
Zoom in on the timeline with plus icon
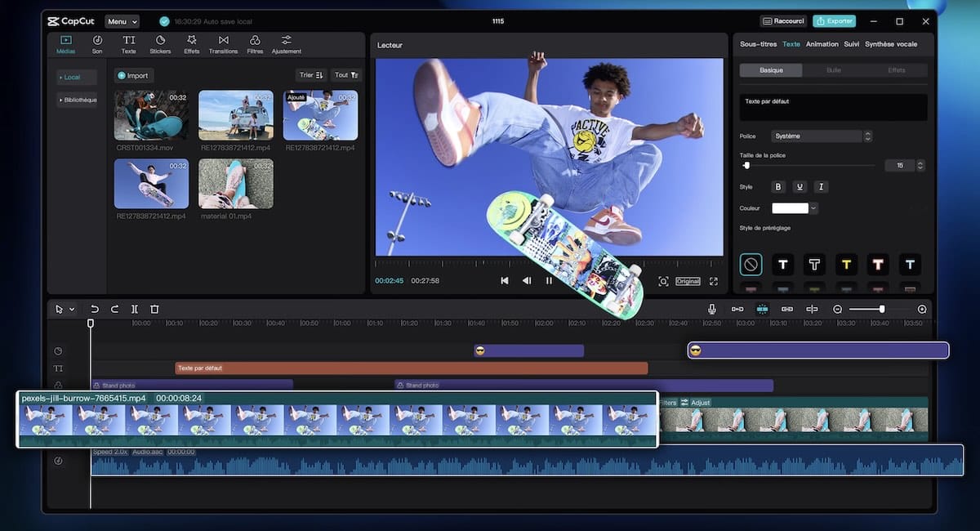coord(922,310)
